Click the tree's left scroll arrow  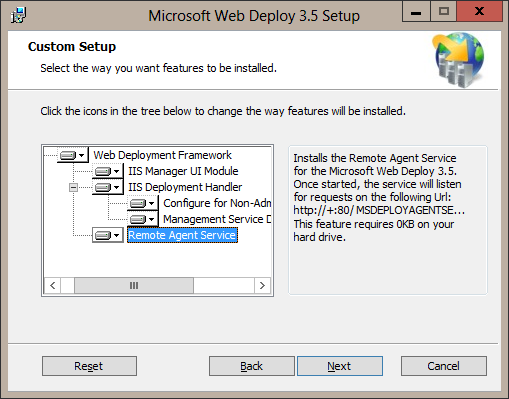pos(53,286)
